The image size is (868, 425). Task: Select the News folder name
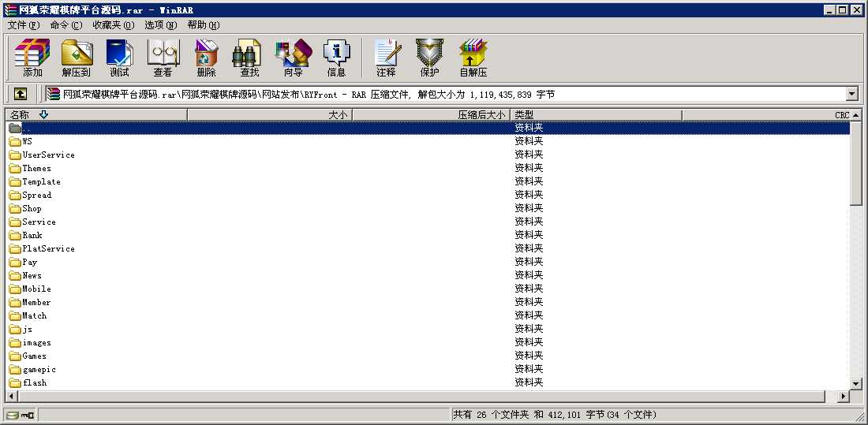click(32, 276)
